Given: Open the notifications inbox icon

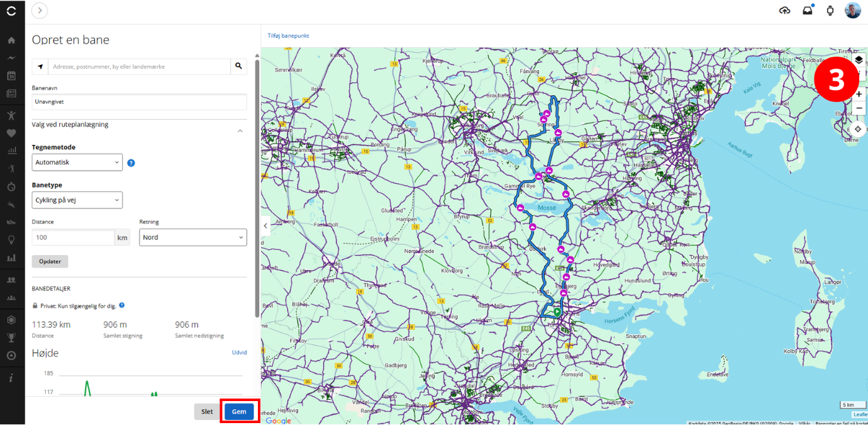Looking at the screenshot, I should point(807,10).
